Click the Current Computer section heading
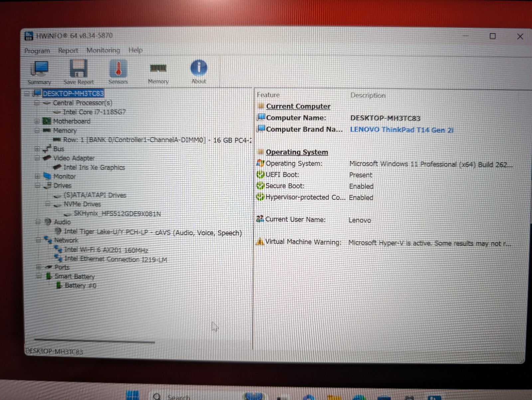 [298, 106]
